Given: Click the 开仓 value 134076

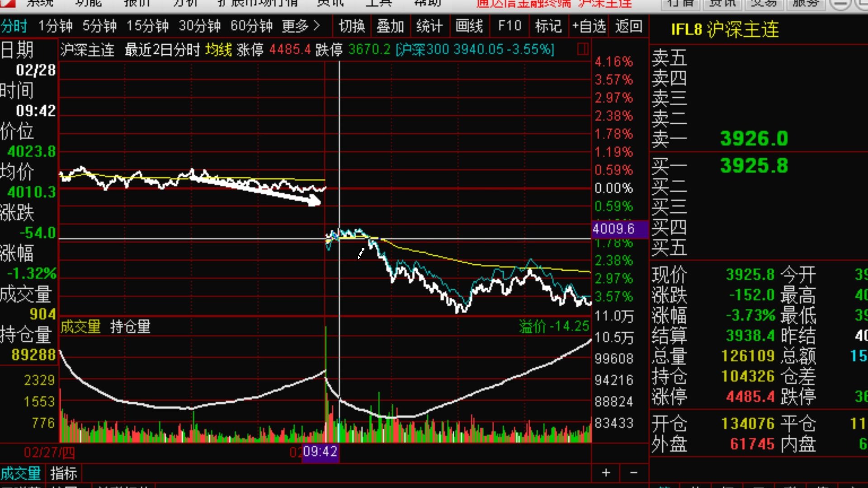Looking at the screenshot, I should pyautogui.click(x=748, y=423).
